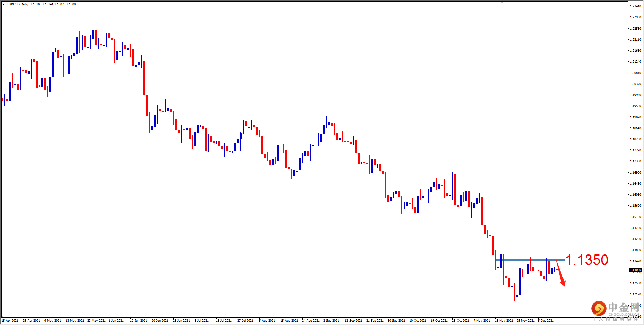This screenshot has width=644, height=325.
Task: Click the 1.16900 price scale label
Action: point(635,173)
